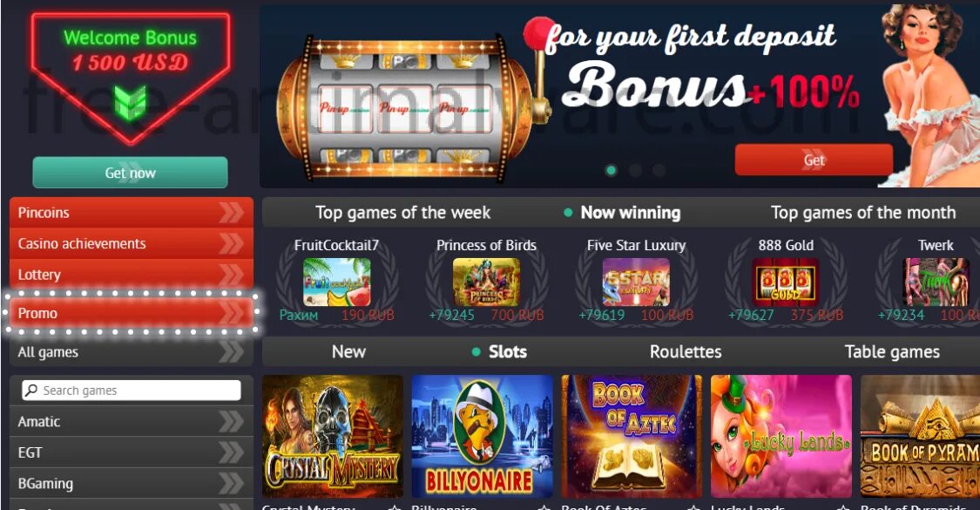980x510 pixels.
Task: Open the Top games of the month tab
Action: pos(863,213)
